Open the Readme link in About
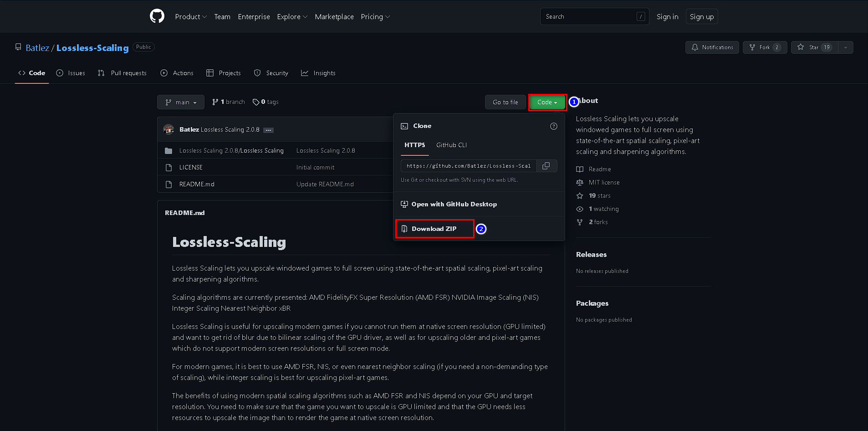Image resolution: width=868 pixels, height=431 pixels. (593, 169)
